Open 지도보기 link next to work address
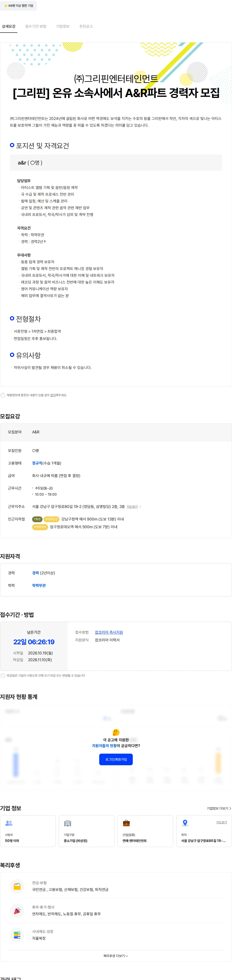Viewport: 232px width, 980px height. click(132, 507)
